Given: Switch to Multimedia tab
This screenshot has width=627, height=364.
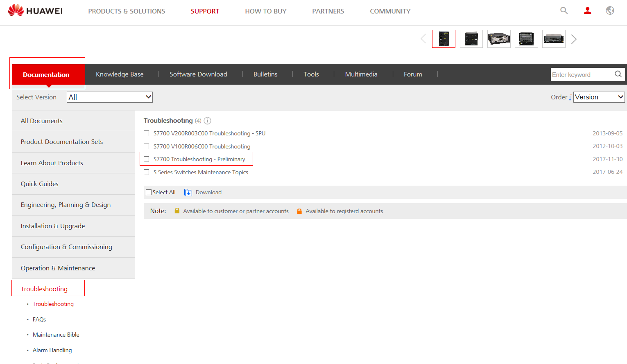Looking at the screenshot, I should (361, 74).
